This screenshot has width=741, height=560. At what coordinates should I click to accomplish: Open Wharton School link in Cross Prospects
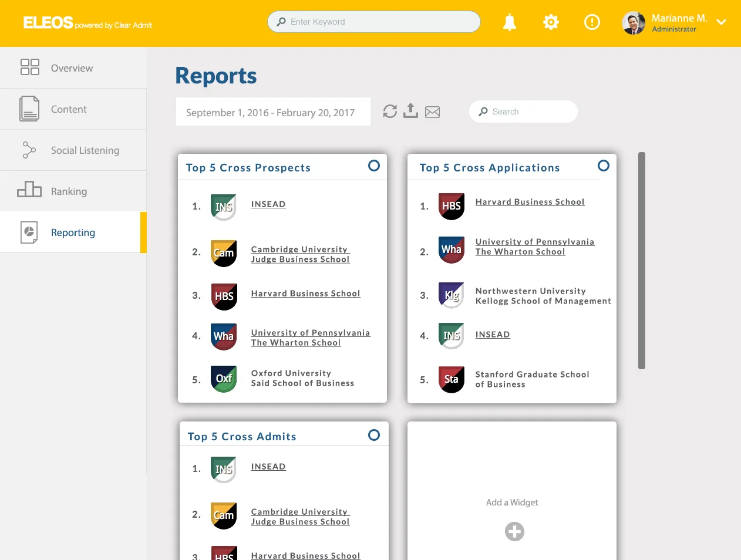311,338
